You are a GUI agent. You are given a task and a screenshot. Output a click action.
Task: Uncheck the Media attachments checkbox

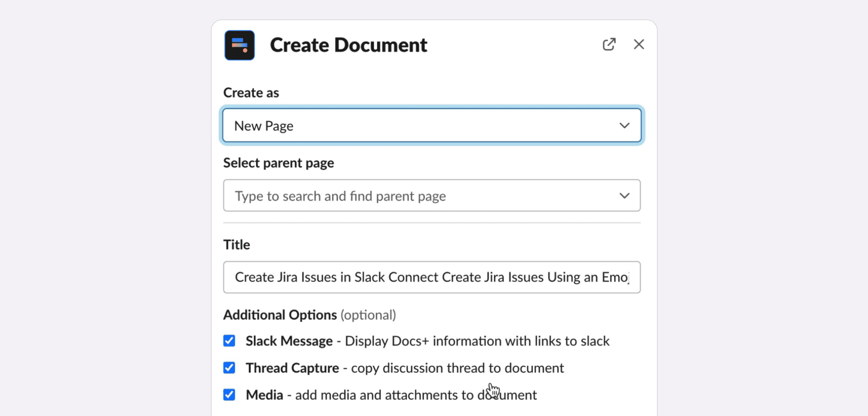click(x=229, y=395)
